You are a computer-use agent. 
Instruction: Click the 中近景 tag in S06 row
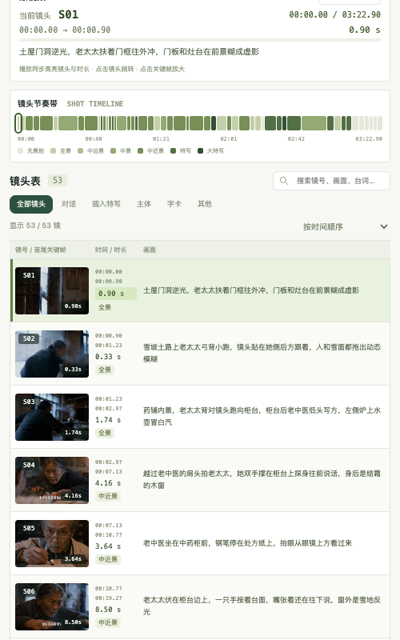108,623
